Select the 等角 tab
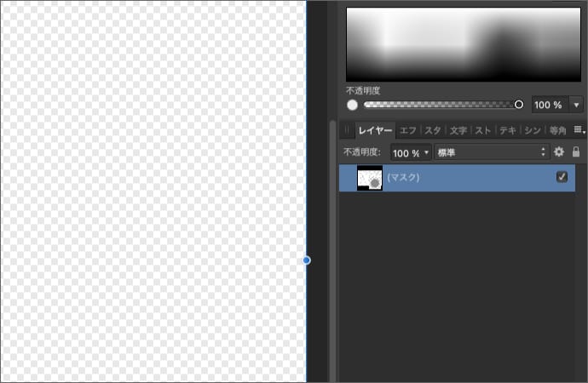The height and width of the screenshot is (383, 588). [x=558, y=130]
